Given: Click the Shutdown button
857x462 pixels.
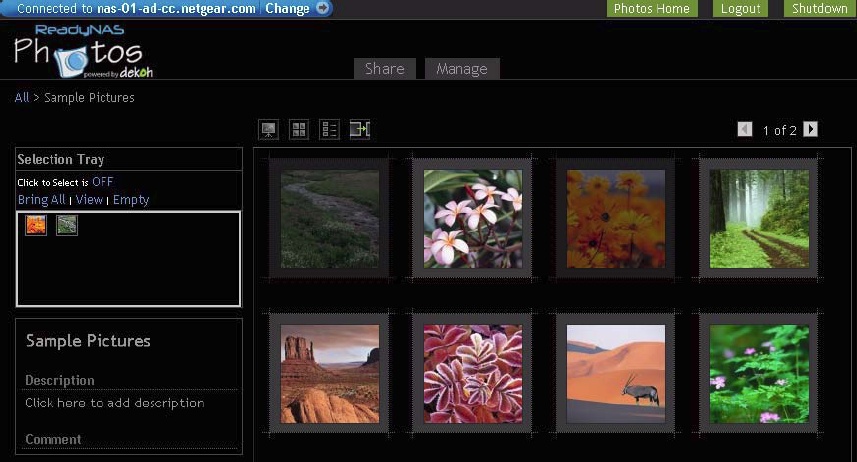Looking at the screenshot, I should tap(820, 8).
